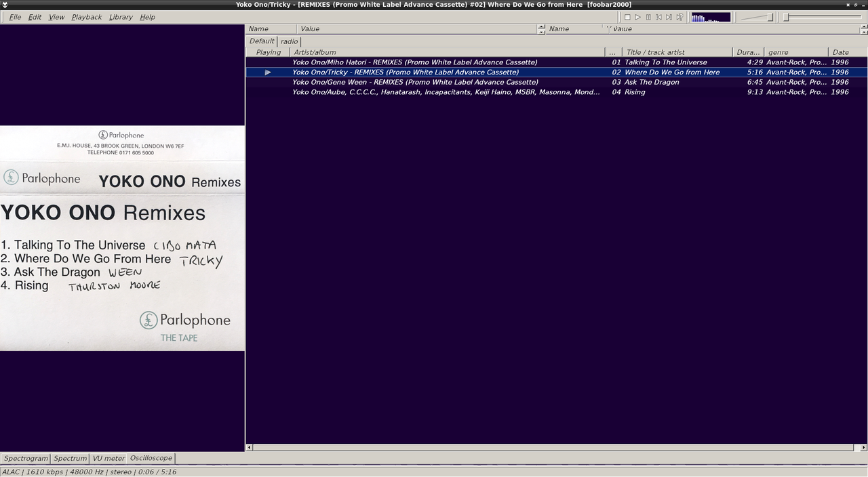
Task: Pause the current track
Action: coord(648,17)
